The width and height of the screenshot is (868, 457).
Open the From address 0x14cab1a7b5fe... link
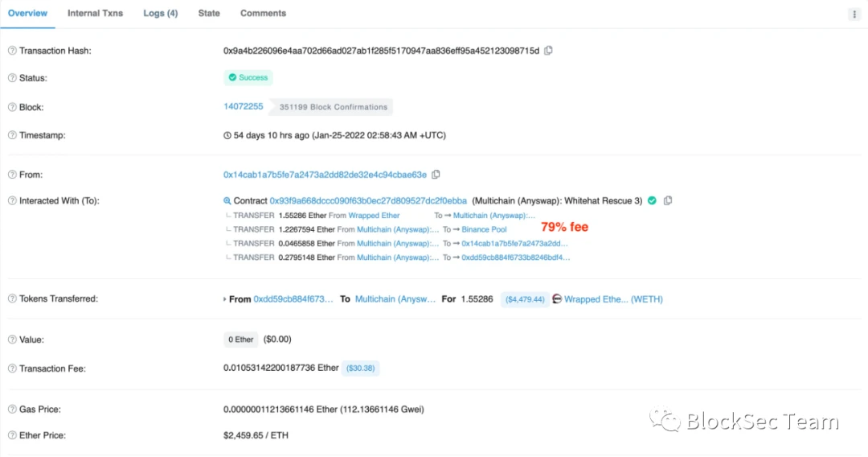click(325, 175)
